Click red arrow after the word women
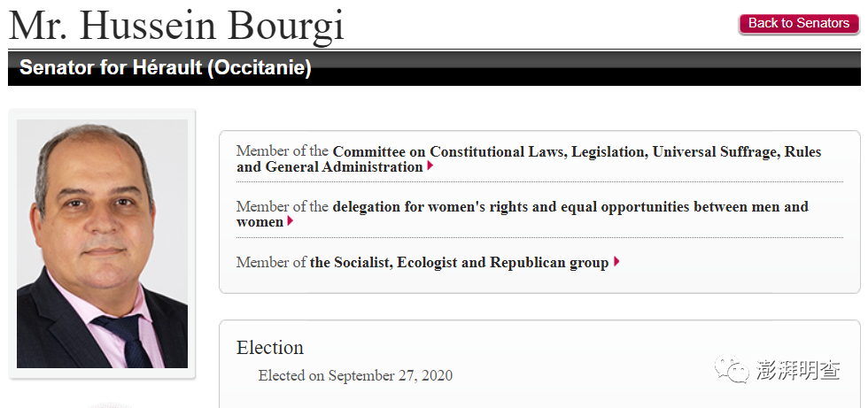Viewport: 868px width, 408px height. 290,222
